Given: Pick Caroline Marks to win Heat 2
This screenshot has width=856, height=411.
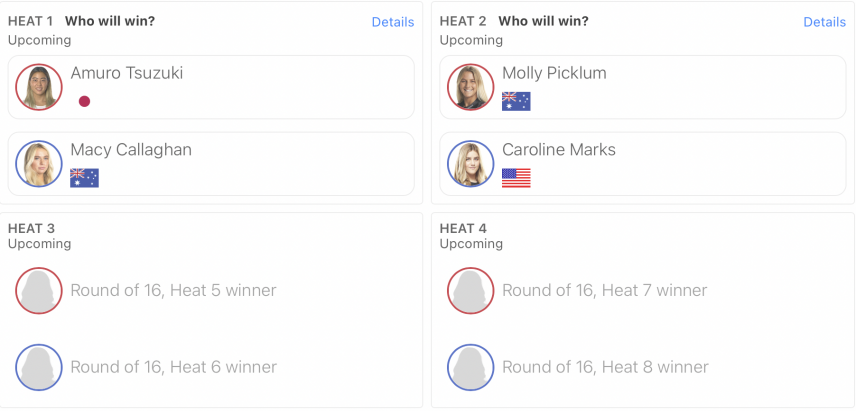Looking at the screenshot, I should 643,164.
